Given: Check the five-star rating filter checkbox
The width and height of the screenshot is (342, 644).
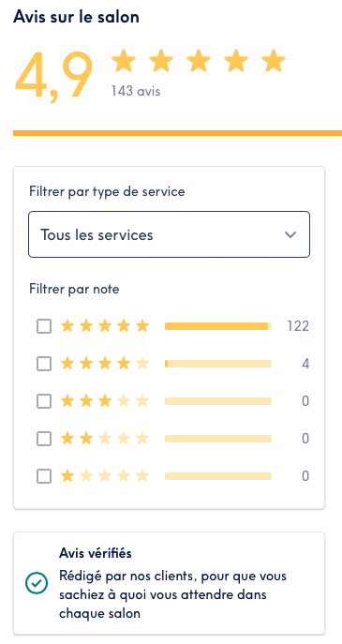Looking at the screenshot, I should click(44, 326).
